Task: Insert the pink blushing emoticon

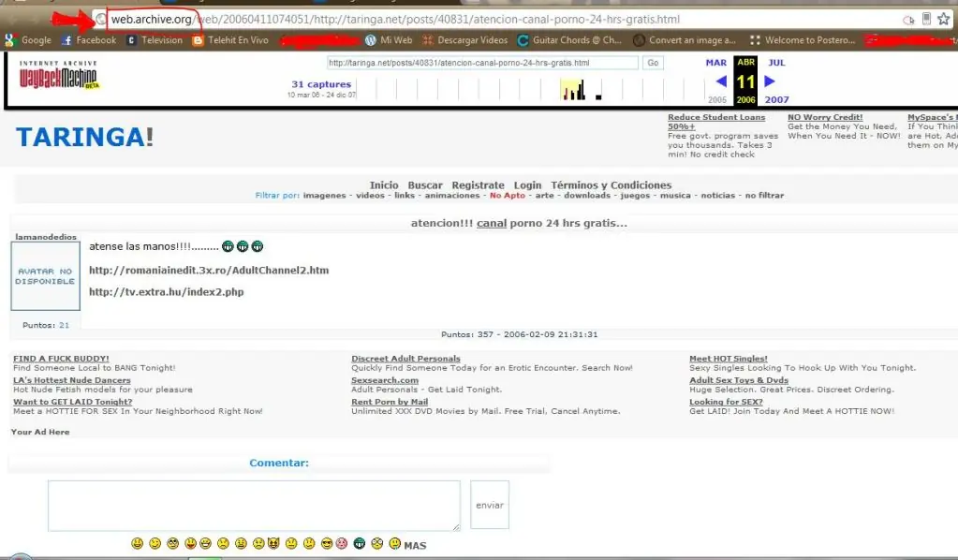Action: (342, 543)
